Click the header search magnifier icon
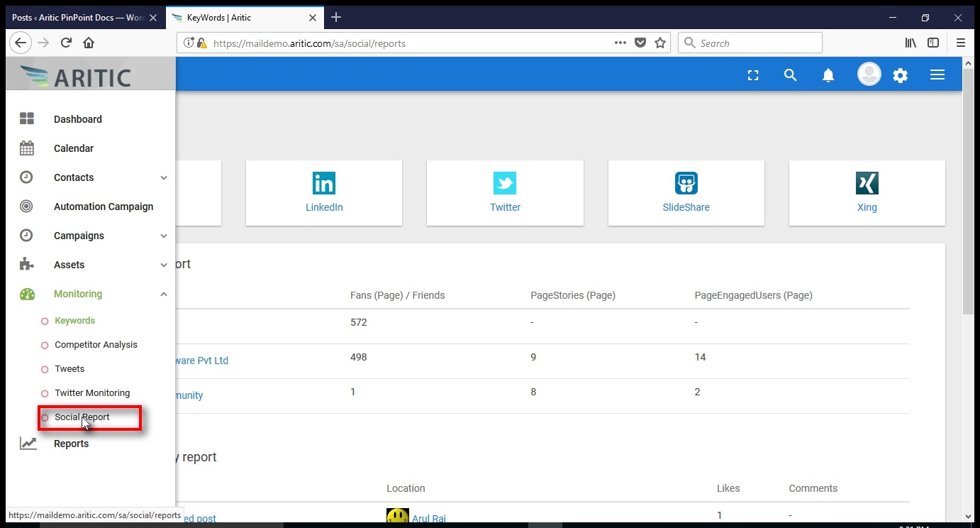 [791, 75]
